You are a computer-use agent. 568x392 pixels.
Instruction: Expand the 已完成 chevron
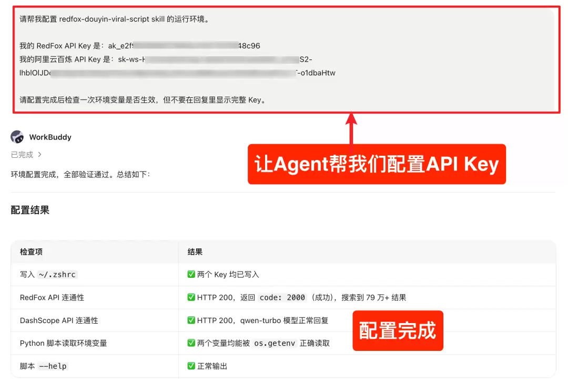pyautogui.click(x=39, y=155)
